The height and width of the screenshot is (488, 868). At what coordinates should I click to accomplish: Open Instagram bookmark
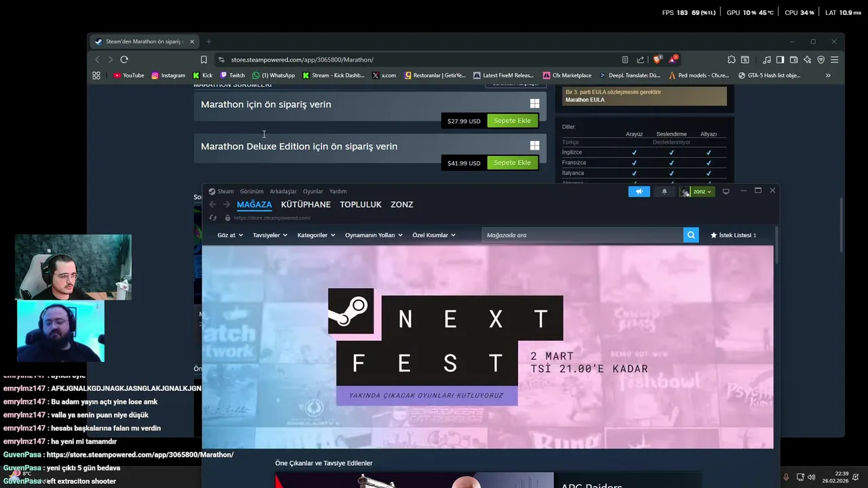click(168, 75)
